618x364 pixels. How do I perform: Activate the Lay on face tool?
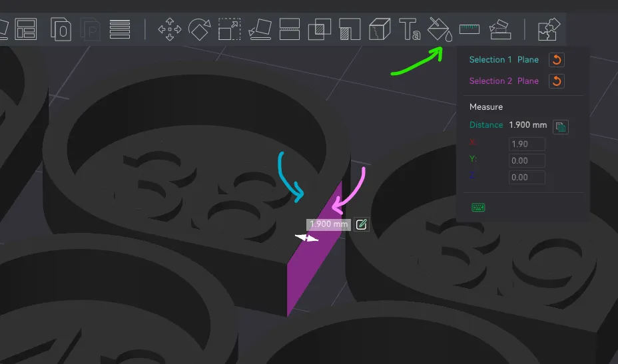pyautogui.click(x=260, y=29)
